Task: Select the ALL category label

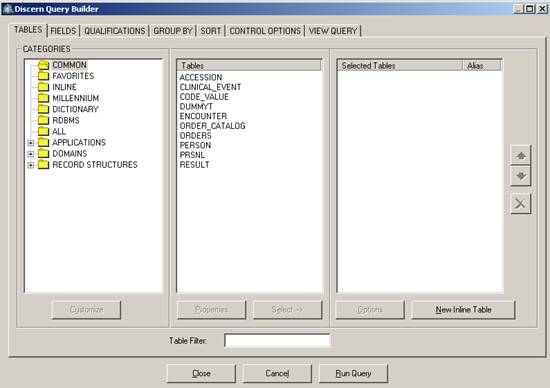Action: 59,131
